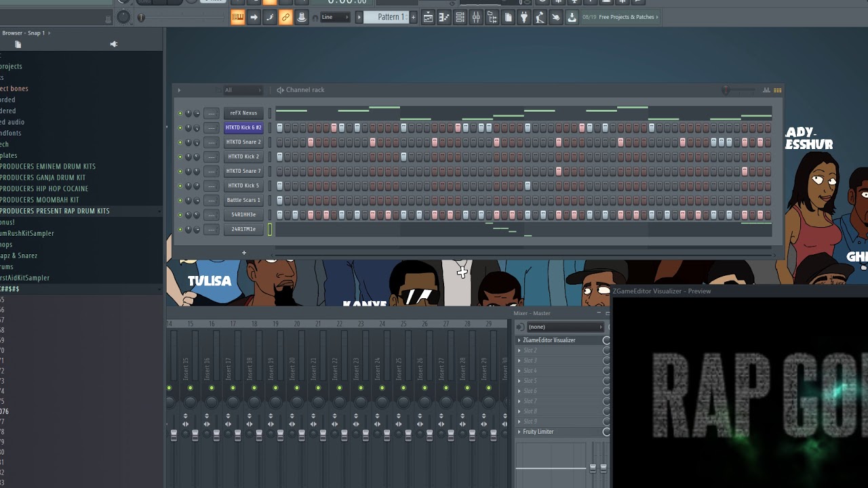Click channel select LED for 24R1TM1e

(270, 229)
